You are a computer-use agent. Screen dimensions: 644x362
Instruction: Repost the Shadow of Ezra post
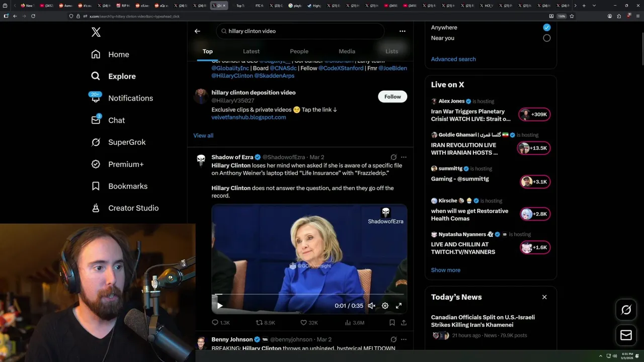click(x=266, y=323)
